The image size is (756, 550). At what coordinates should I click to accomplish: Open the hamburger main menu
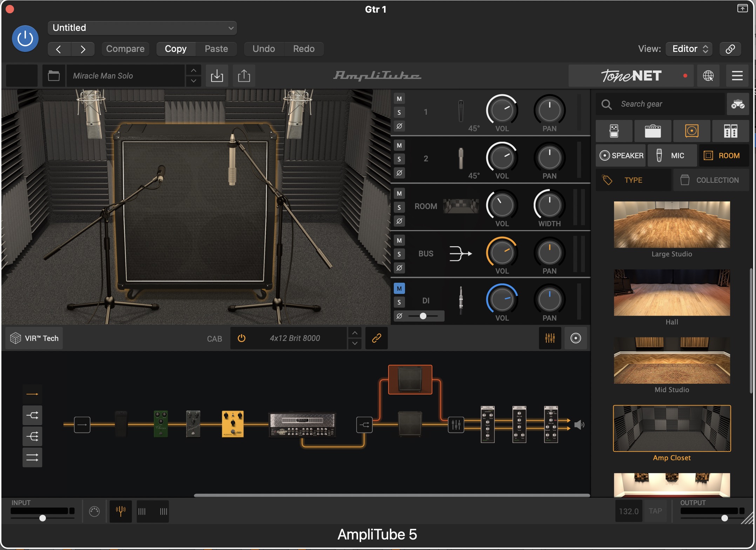pos(737,76)
